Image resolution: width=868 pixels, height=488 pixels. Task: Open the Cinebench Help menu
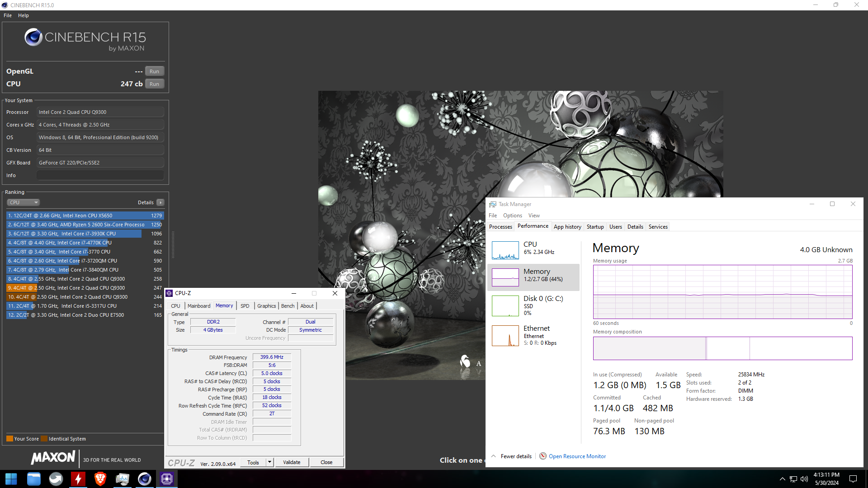point(24,15)
